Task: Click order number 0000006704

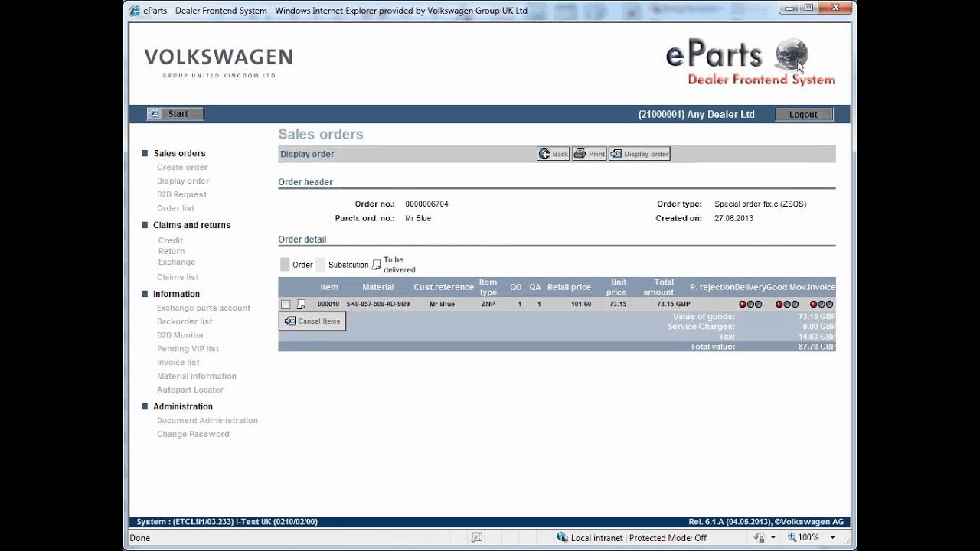Action: 426,204
